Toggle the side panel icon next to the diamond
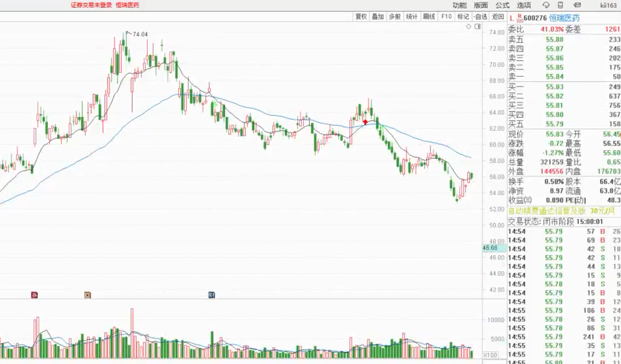 click(478, 27)
